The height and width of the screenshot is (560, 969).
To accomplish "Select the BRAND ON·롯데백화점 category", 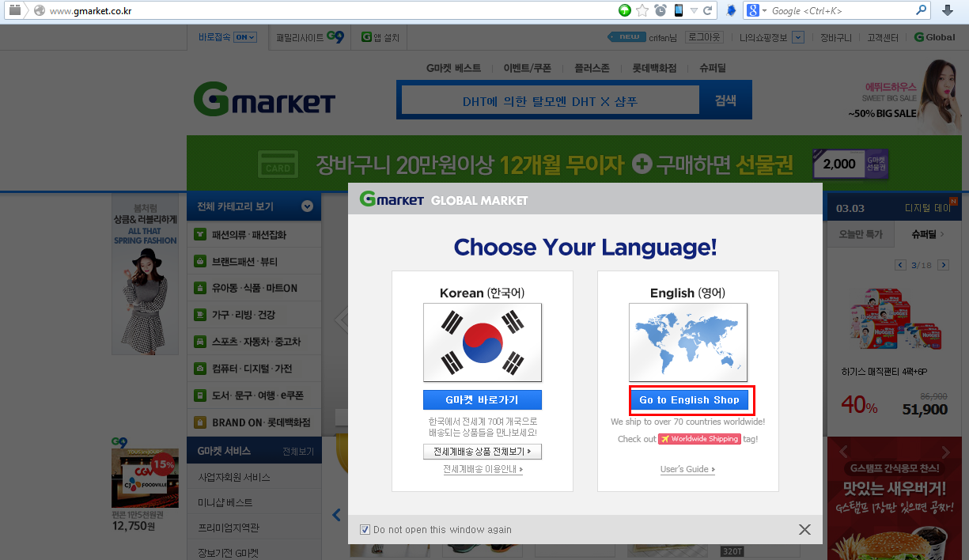I will click(x=254, y=422).
